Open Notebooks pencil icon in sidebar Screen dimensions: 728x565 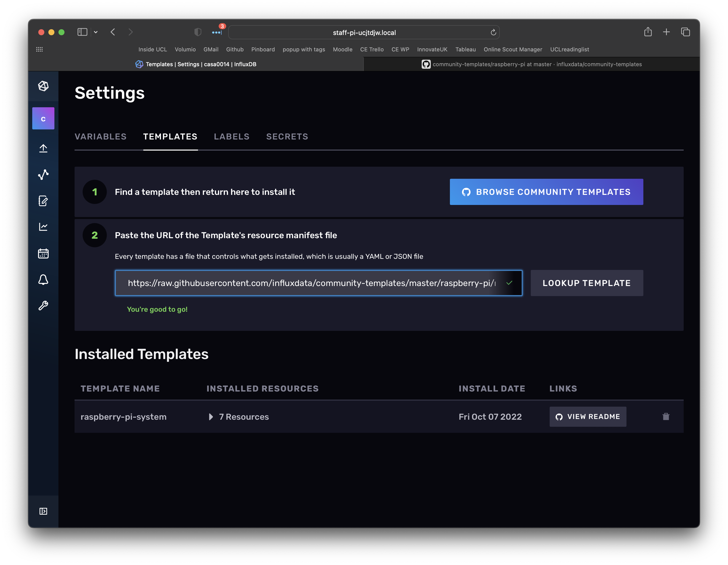point(43,201)
